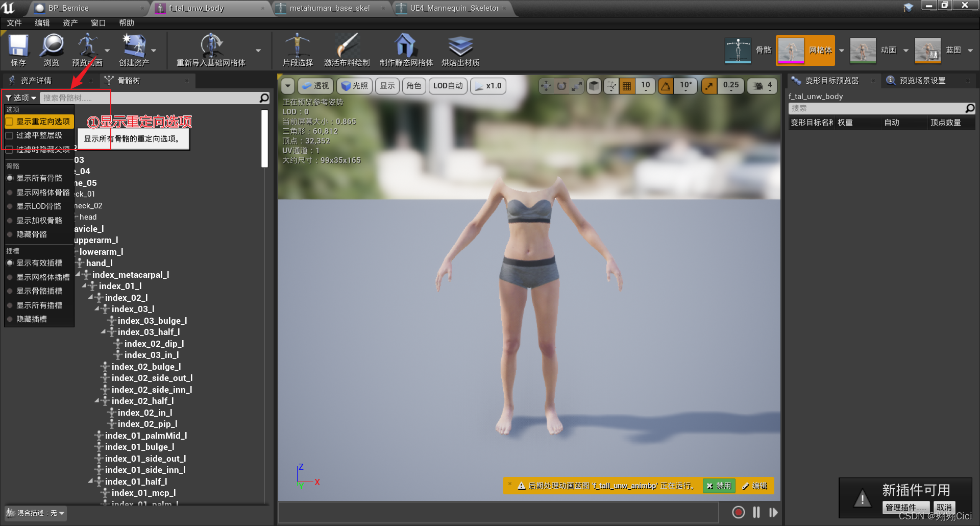Select the translate gizmo in viewport
The image size is (980, 526).
tap(546, 86)
